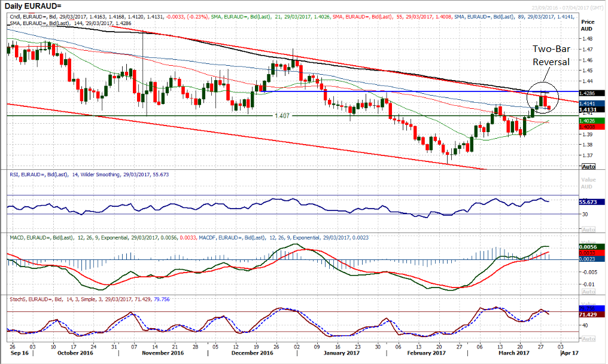Screen dimensions: 608x364
Task: Click the Auto button on the price chart
Action: coord(588,166)
